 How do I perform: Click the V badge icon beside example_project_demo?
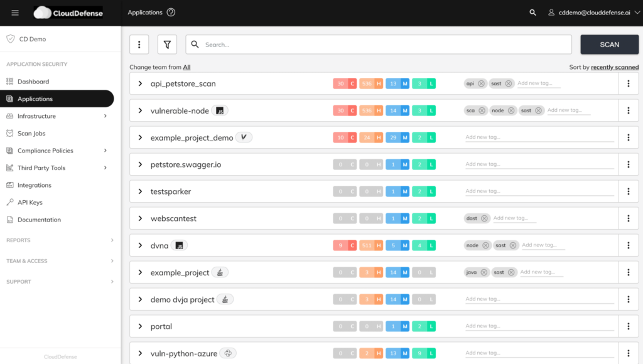244,137
